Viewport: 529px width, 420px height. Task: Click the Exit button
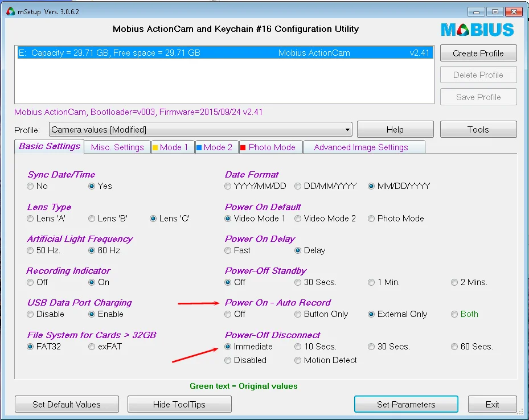[492, 404]
